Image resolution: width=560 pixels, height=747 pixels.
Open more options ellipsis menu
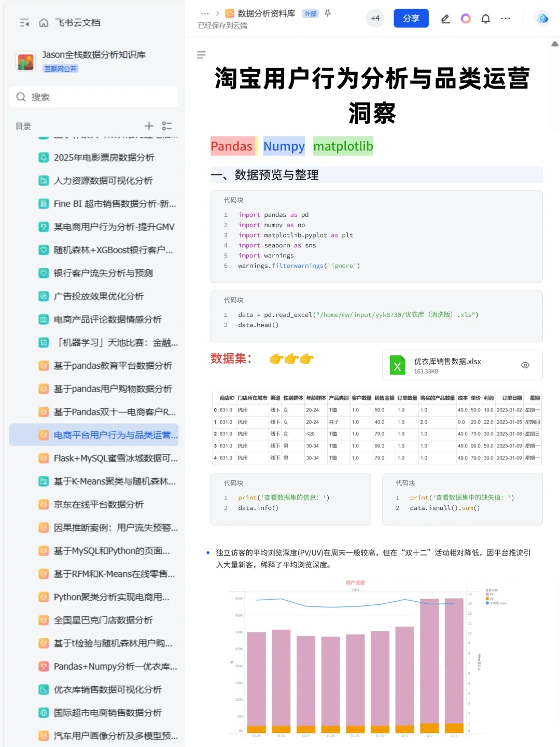(506, 19)
